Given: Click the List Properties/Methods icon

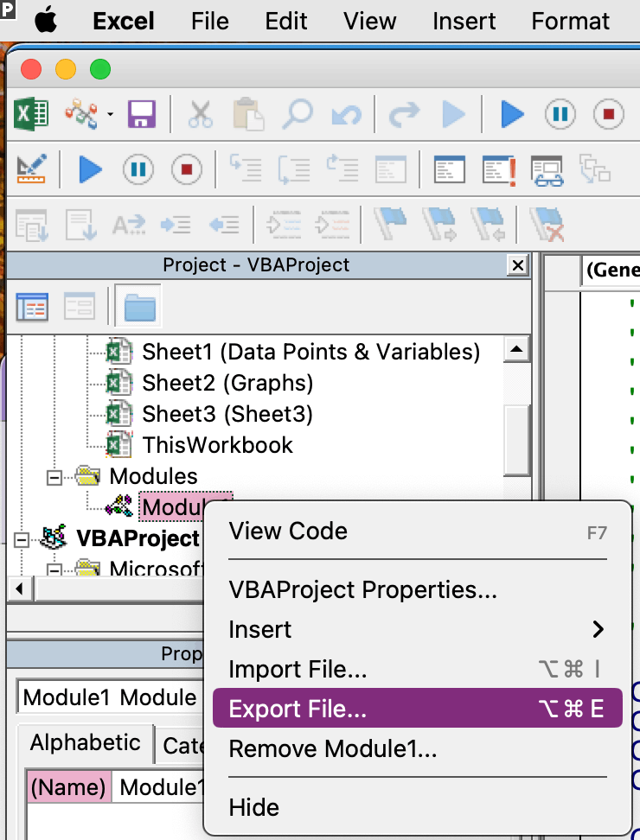Looking at the screenshot, I should point(31,225).
